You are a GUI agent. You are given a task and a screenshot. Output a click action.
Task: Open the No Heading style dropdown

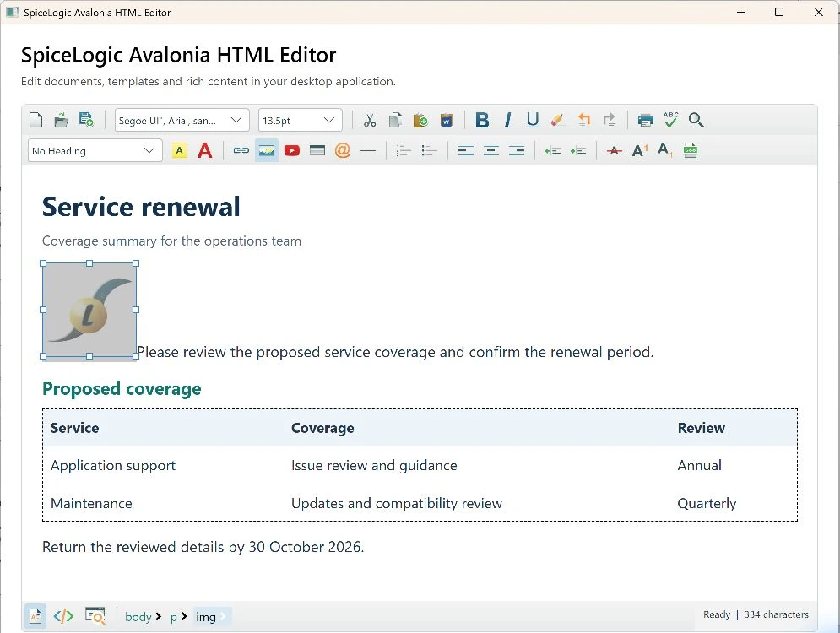coord(95,150)
